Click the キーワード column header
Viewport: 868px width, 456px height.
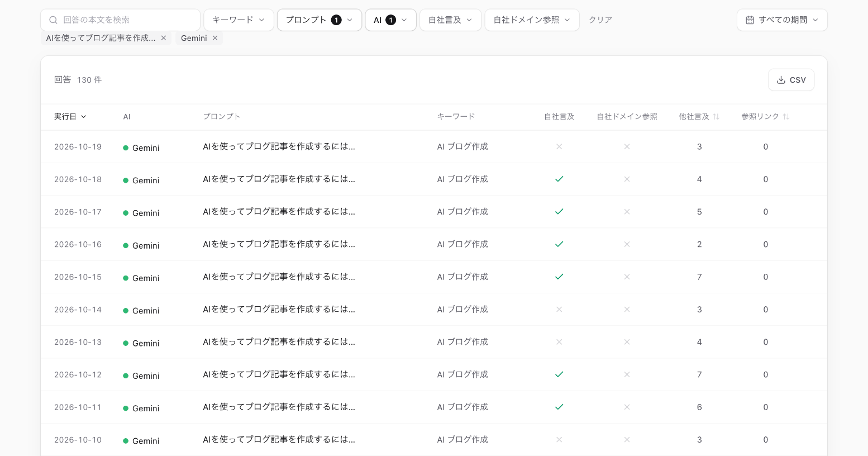pos(456,117)
